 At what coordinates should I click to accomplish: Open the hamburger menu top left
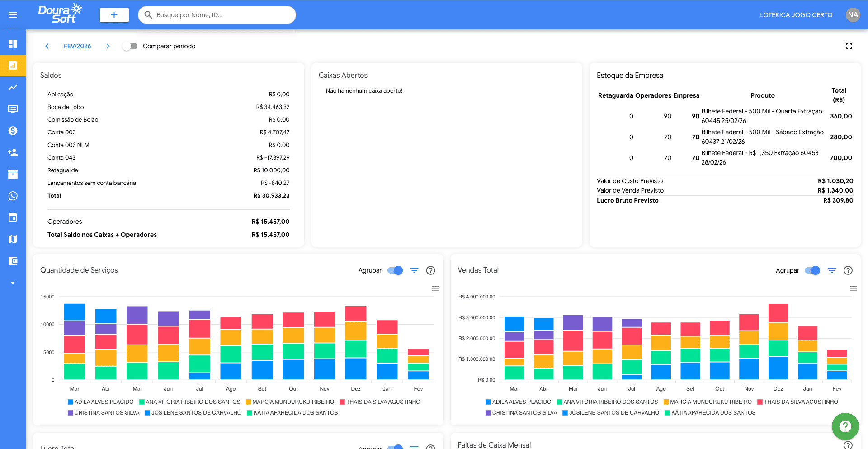[x=13, y=14]
